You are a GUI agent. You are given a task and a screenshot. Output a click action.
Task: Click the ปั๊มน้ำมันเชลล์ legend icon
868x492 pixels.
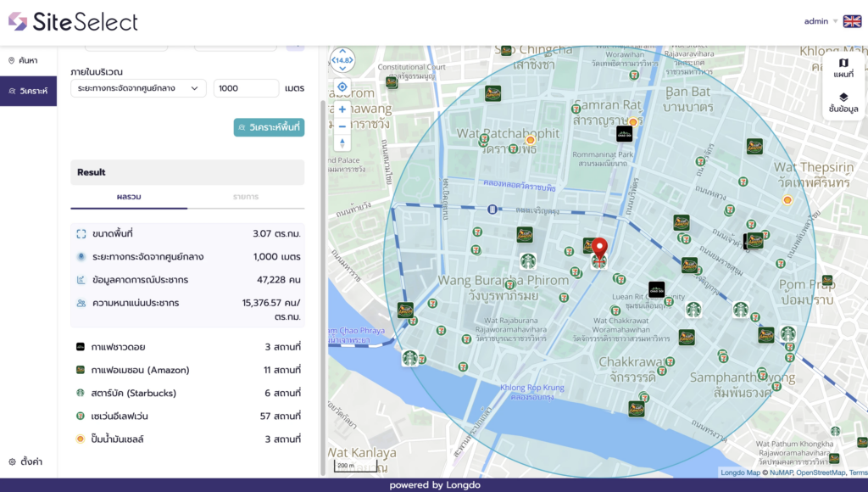pos(81,439)
